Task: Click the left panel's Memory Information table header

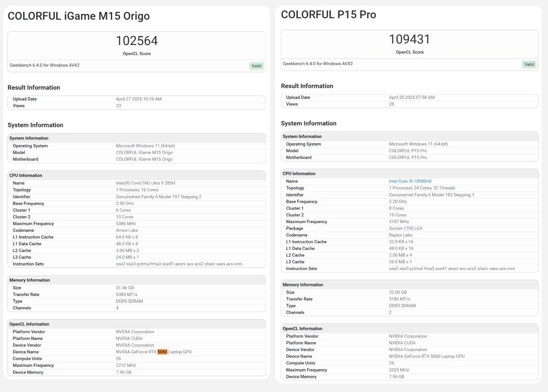Action: pyautogui.click(x=29, y=280)
